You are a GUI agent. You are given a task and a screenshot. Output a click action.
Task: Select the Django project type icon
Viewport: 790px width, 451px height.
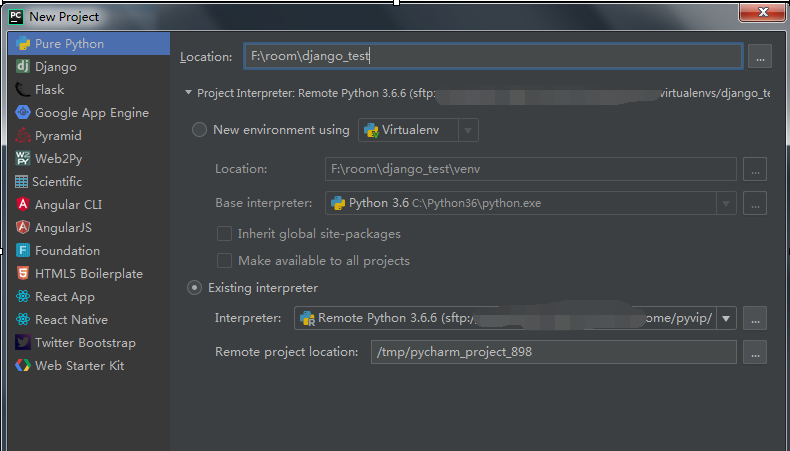tap(23, 67)
